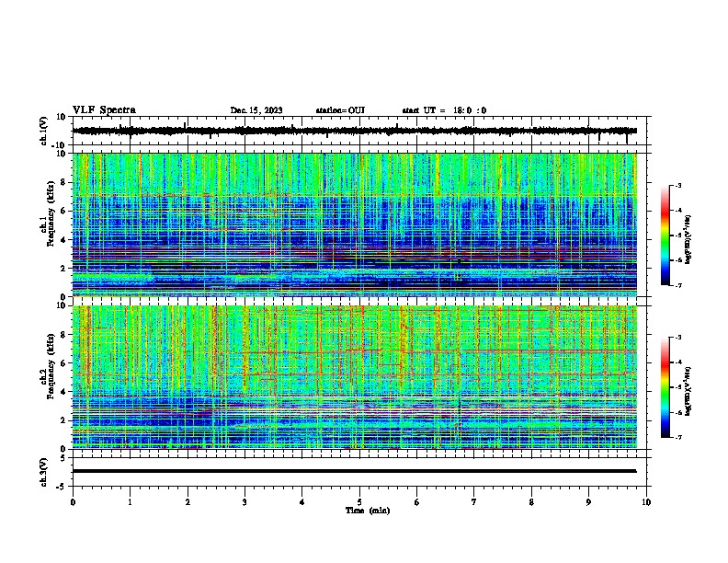The image size is (728, 563).
Task: Click the "ch.1(V)" waveform axis label
Action: coord(44,131)
